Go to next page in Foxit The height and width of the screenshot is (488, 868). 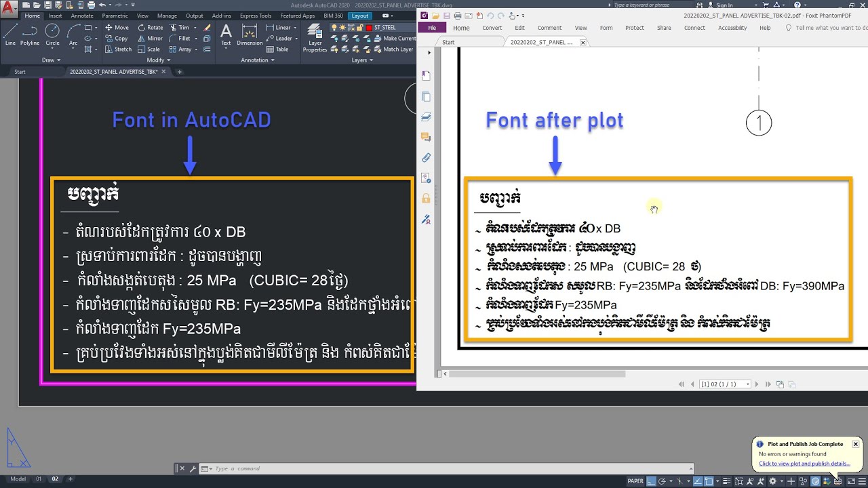(x=757, y=384)
